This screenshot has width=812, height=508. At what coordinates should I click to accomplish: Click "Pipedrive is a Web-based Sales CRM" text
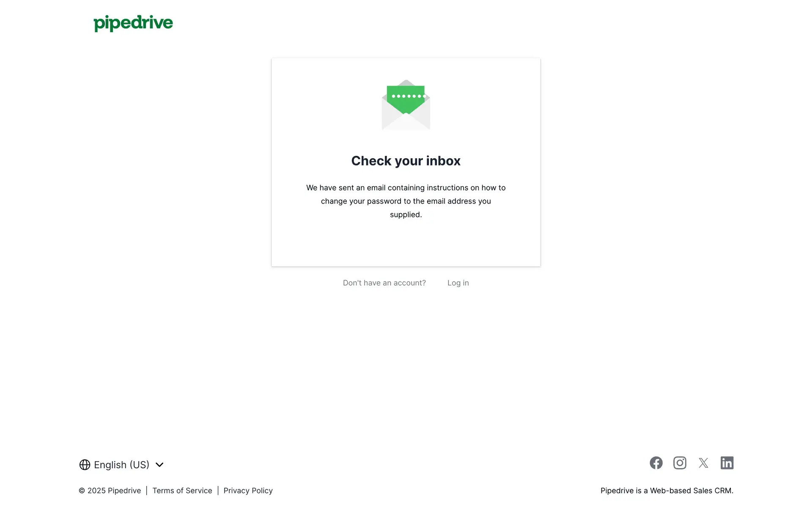pos(667,491)
